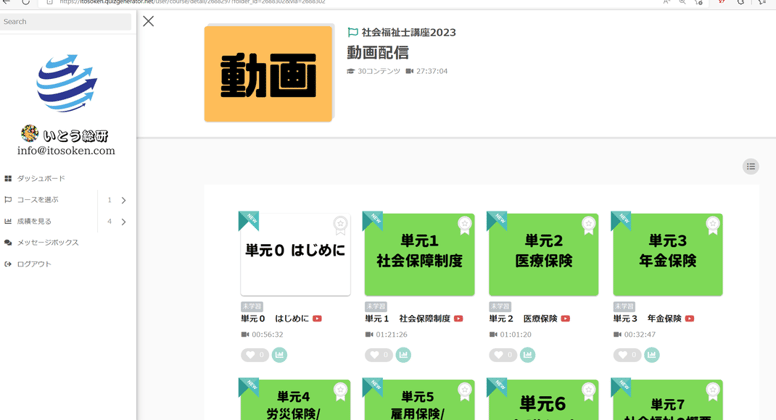Click the Search input field
Viewport: 776px width, 420px height.
65,22
